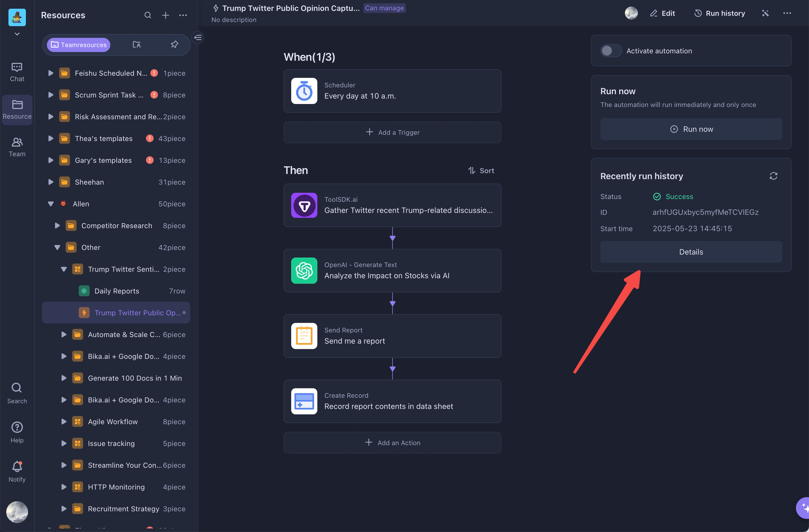Expand the Scrum Sprint Task folder

coord(51,95)
